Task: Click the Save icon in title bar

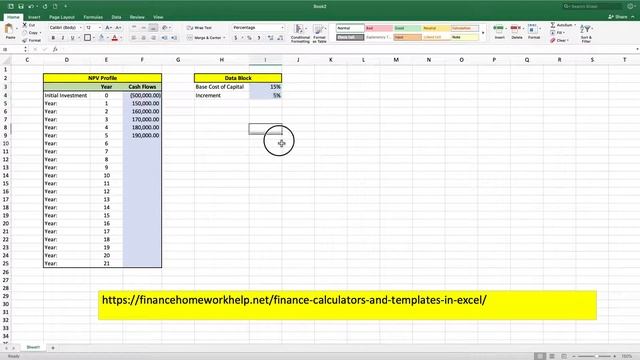Action: click(x=20, y=6)
